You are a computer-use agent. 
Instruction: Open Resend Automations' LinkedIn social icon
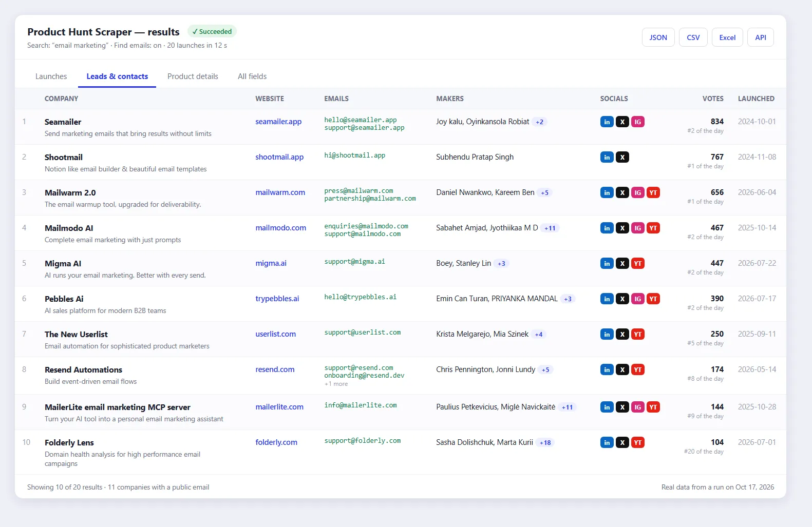click(607, 369)
